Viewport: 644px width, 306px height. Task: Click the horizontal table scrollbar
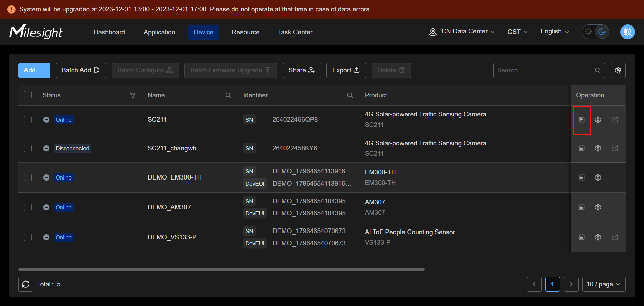[x=221, y=269]
